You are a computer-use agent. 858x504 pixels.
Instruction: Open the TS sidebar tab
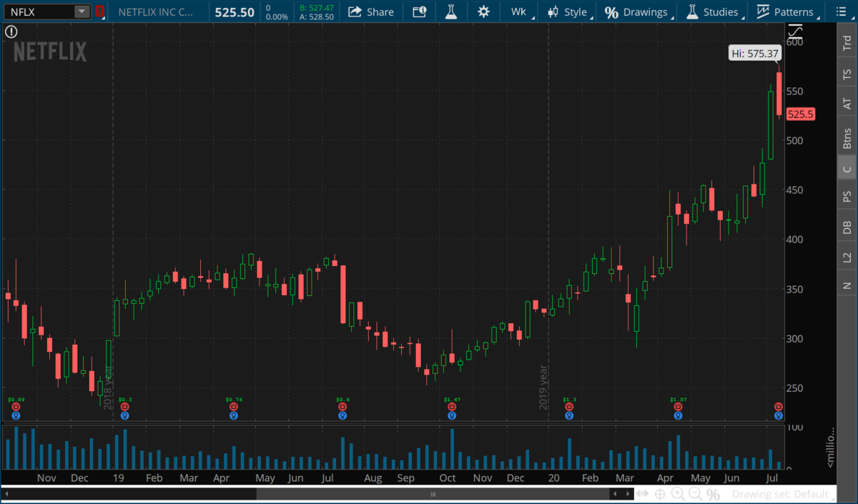pyautogui.click(x=847, y=74)
